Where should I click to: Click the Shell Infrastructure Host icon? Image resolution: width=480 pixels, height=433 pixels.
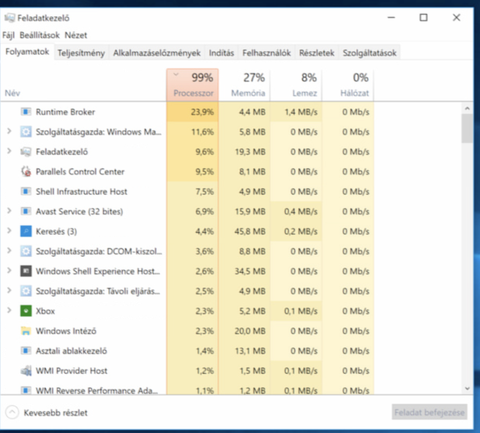pos(26,191)
